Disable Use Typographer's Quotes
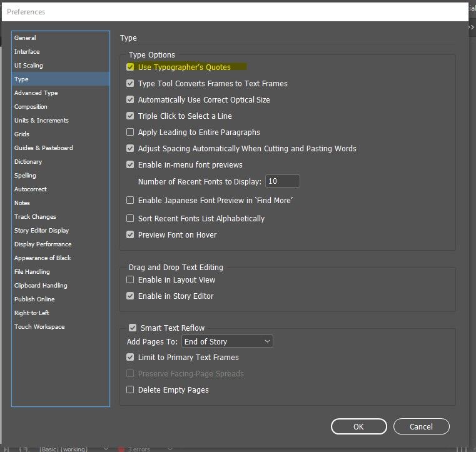Image resolution: width=476 pixels, height=452 pixels. click(x=130, y=67)
